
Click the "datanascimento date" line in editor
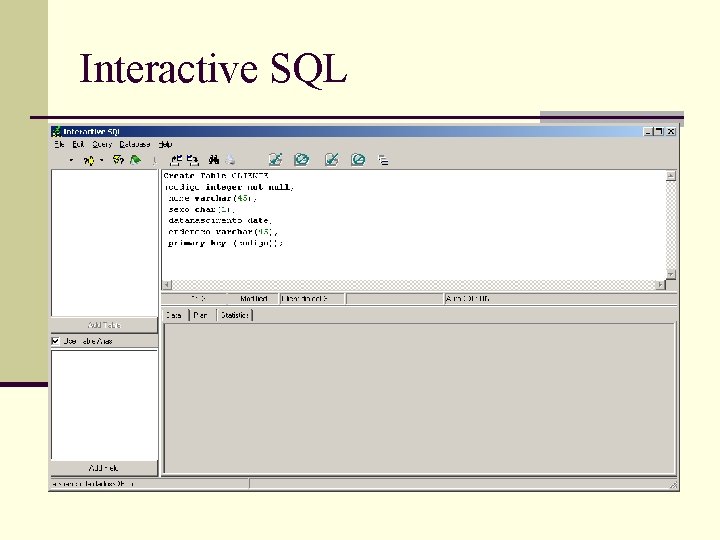coord(219,220)
